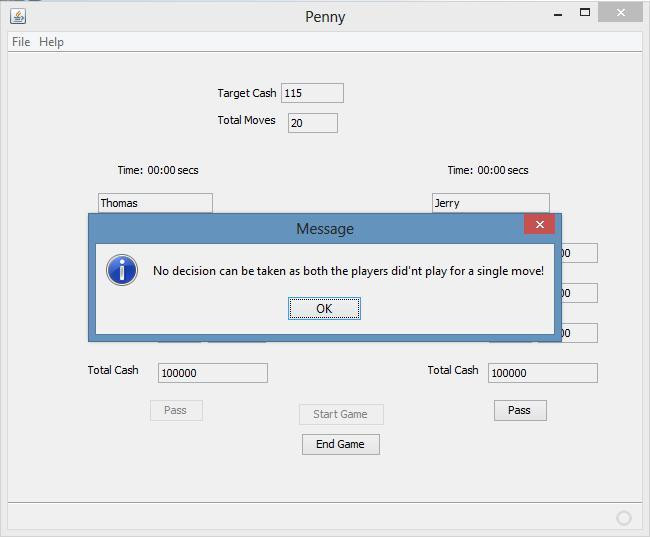The width and height of the screenshot is (650, 537).
Task: Focus the Target Cash field showing 115
Action: coord(312,93)
